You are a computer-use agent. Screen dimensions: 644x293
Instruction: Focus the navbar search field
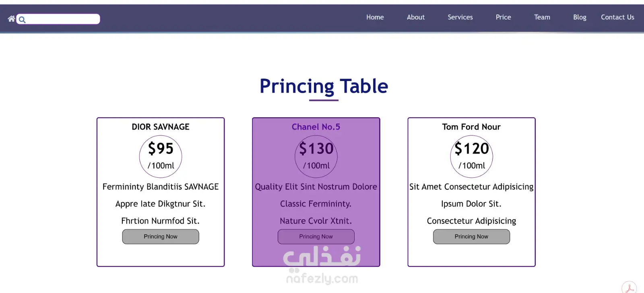pos(58,19)
